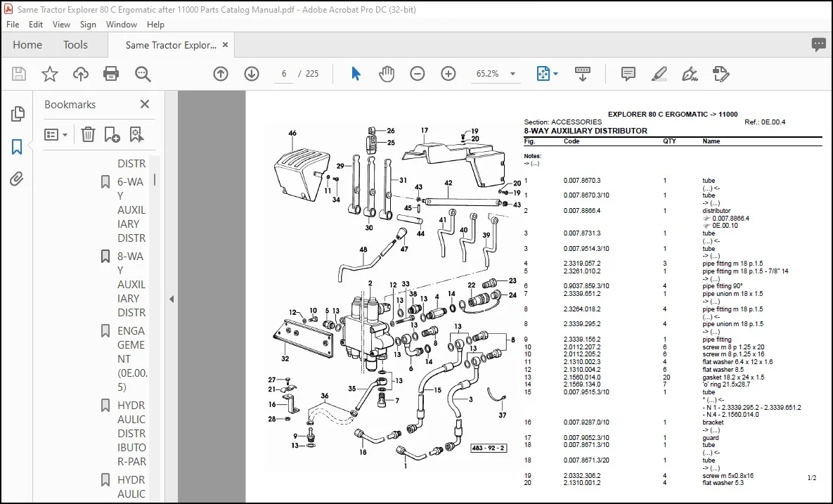Click the 'pipe fitting 90°' name

coord(723,285)
